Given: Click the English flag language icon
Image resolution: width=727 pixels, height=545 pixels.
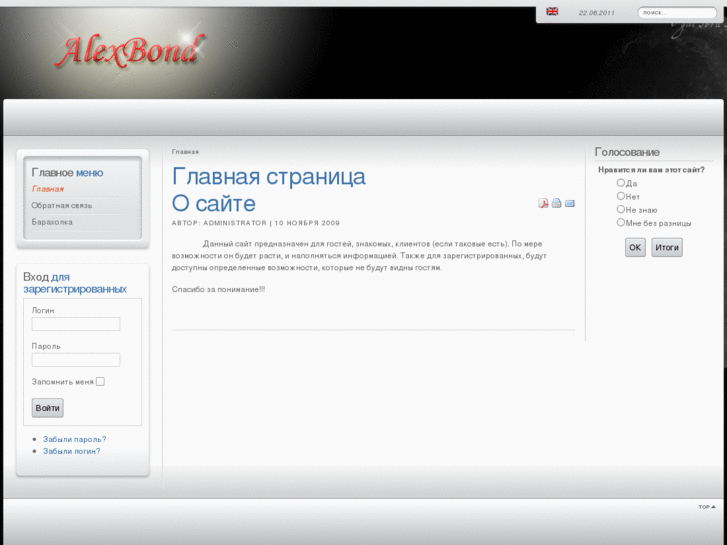Looking at the screenshot, I should (552, 11).
